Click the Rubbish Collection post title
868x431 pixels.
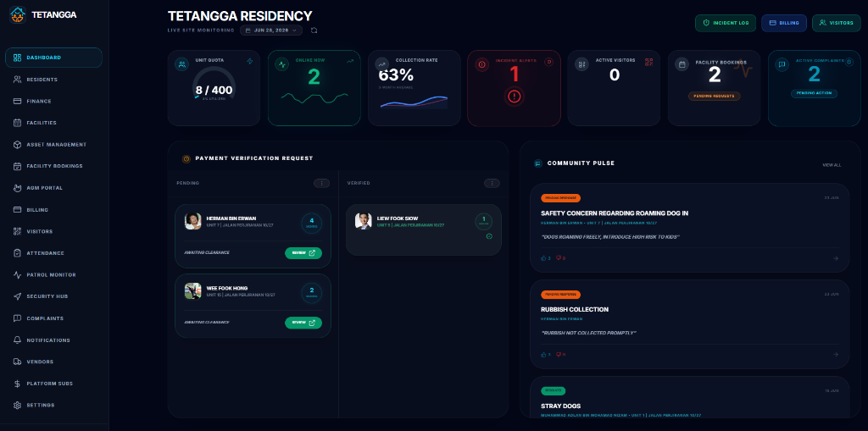(x=575, y=309)
